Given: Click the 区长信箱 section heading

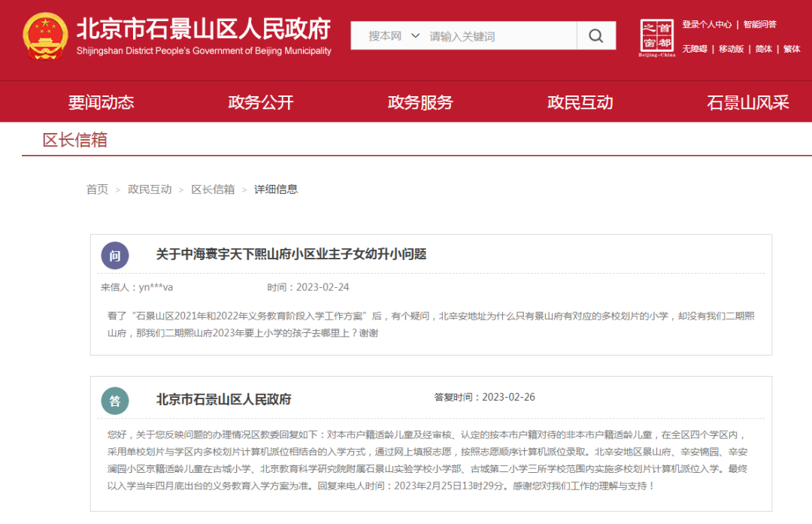Looking at the screenshot, I should tap(75, 140).
